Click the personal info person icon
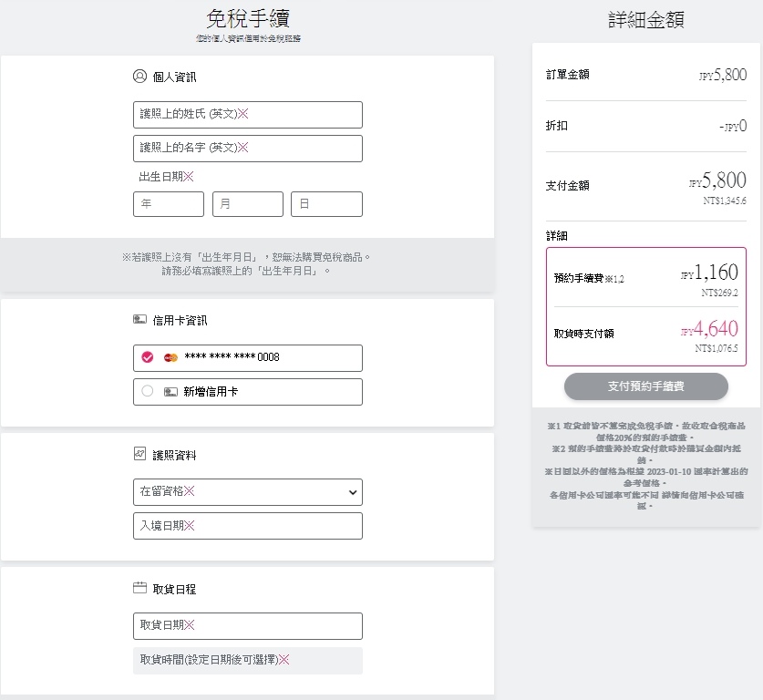 [x=139, y=77]
